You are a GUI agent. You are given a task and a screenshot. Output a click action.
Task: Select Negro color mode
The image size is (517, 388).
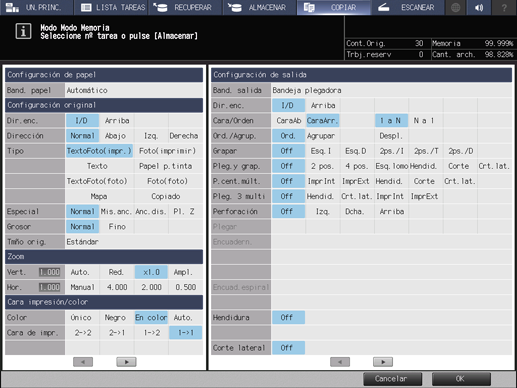click(116, 318)
